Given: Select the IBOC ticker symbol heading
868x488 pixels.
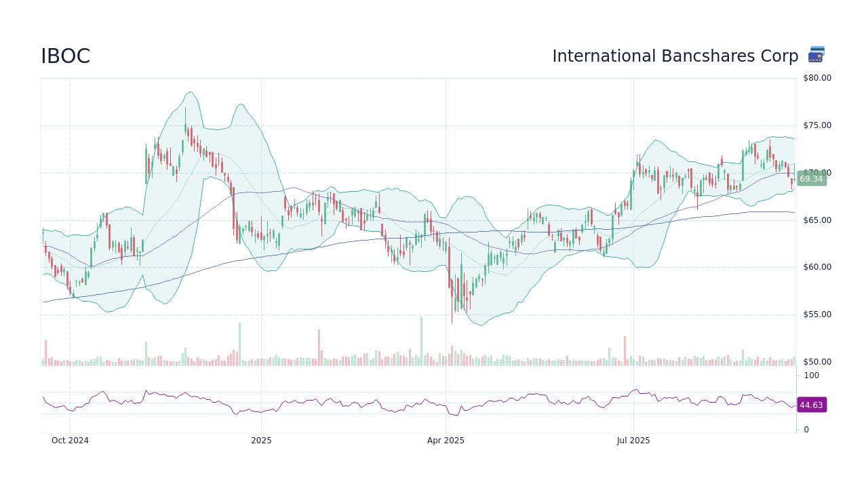Looking at the screenshot, I should coord(65,56).
